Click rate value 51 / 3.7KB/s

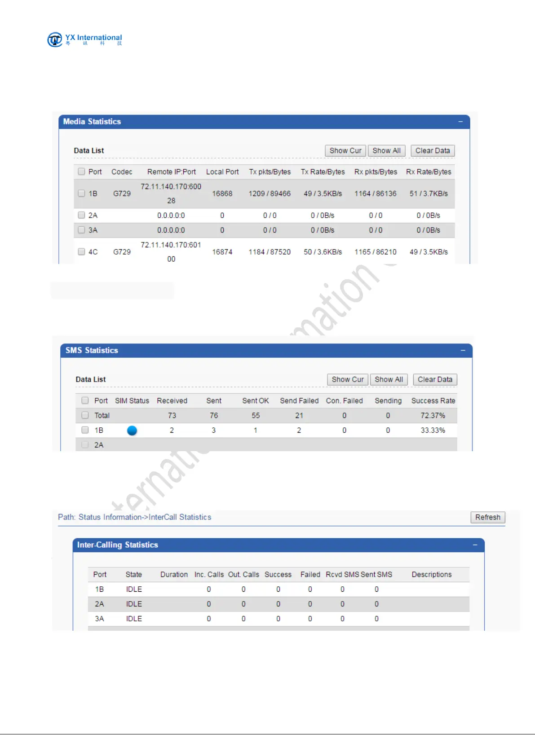pyautogui.click(x=429, y=193)
